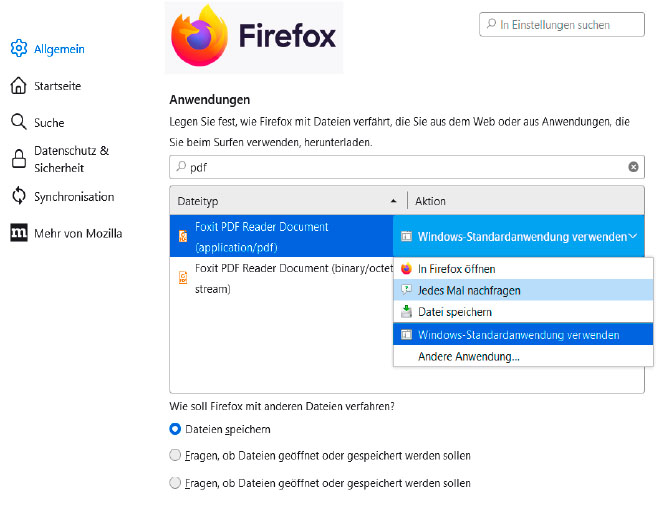This screenshot has width=664, height=509.
Task: Go to the Startseite settings
Action: (46, 86)
